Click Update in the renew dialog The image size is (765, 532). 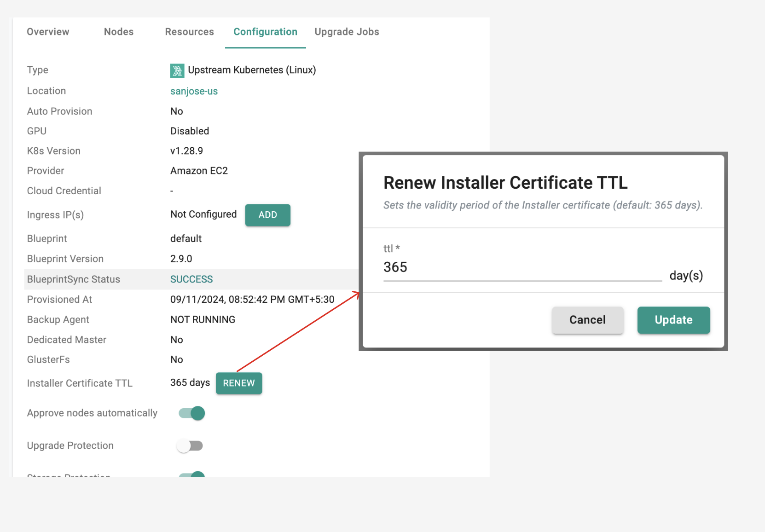pos(673,320)
